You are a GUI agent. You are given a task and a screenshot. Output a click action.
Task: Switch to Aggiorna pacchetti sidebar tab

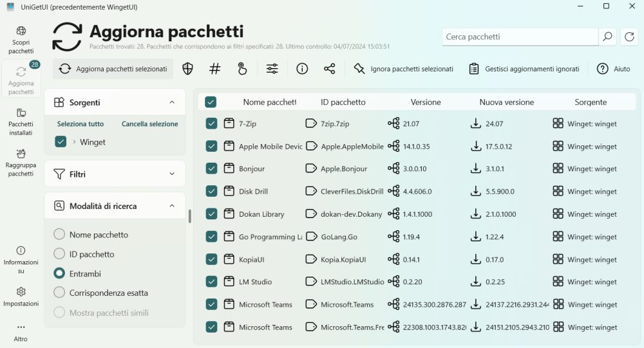coord(21,78)
